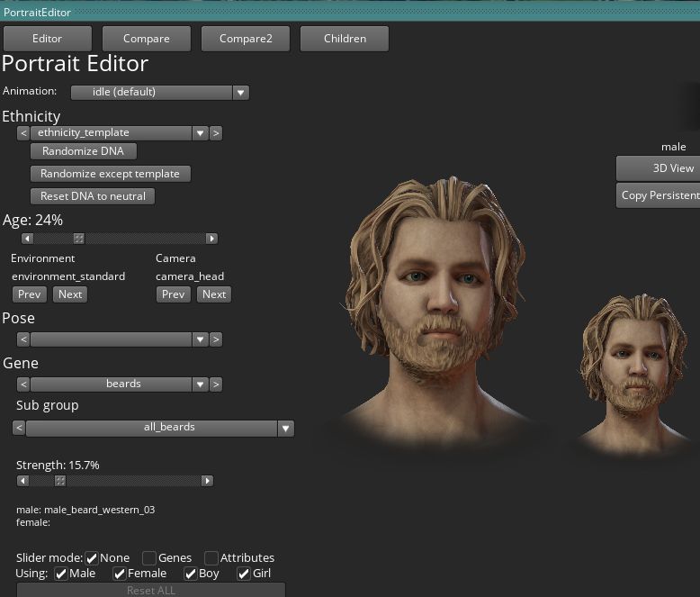The image size is (700, 597).
Task: Decrease age with left slider arrow
Action: pos(28,239)
